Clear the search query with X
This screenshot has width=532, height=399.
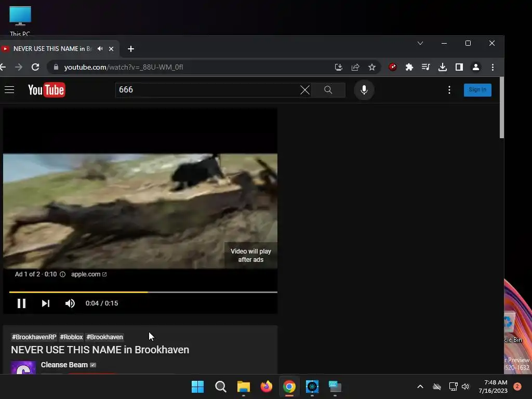coord(304,90)
